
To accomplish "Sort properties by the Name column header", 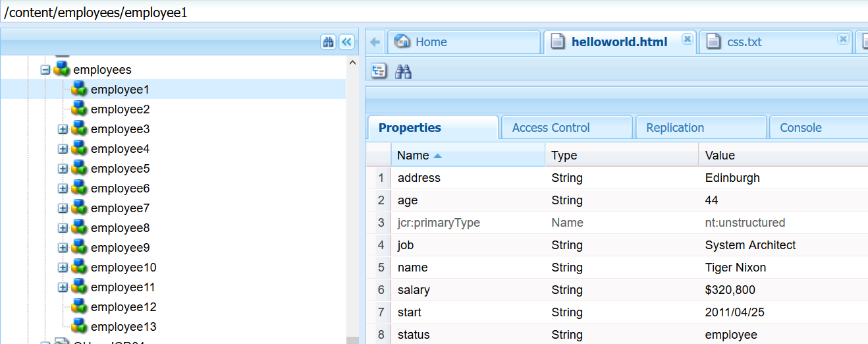I will coord(413,156).
